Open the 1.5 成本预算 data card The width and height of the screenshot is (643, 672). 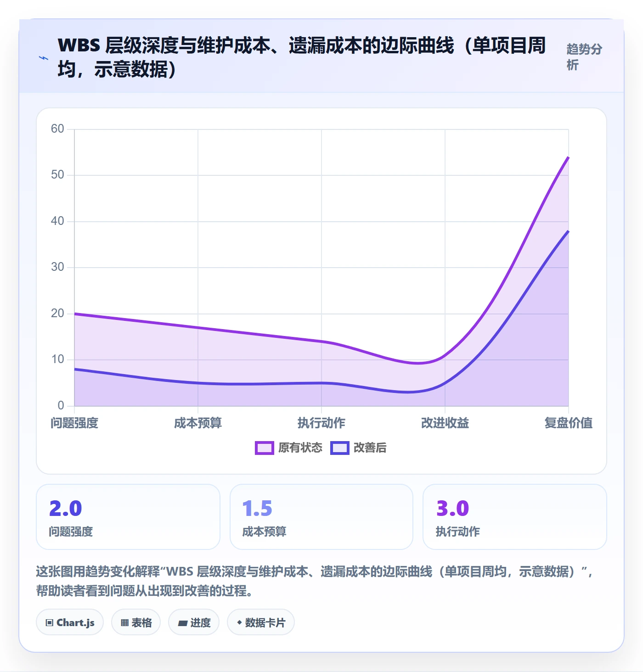(321, 517)
